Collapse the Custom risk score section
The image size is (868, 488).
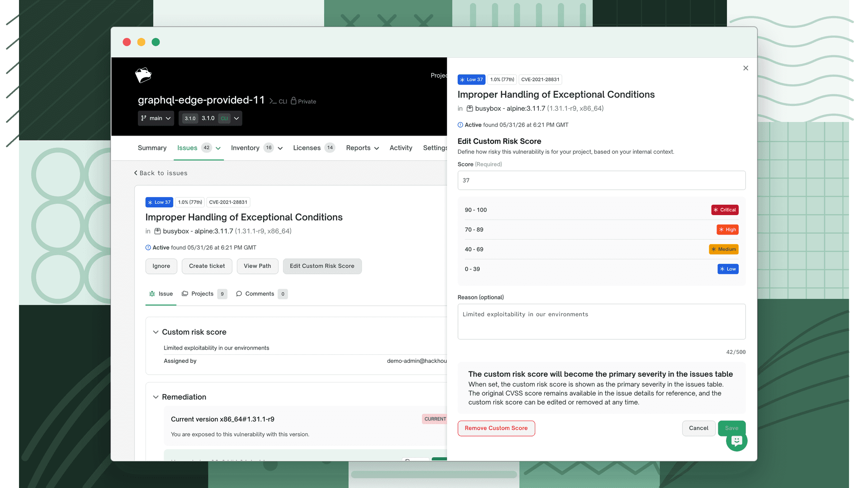pos(156,332)
